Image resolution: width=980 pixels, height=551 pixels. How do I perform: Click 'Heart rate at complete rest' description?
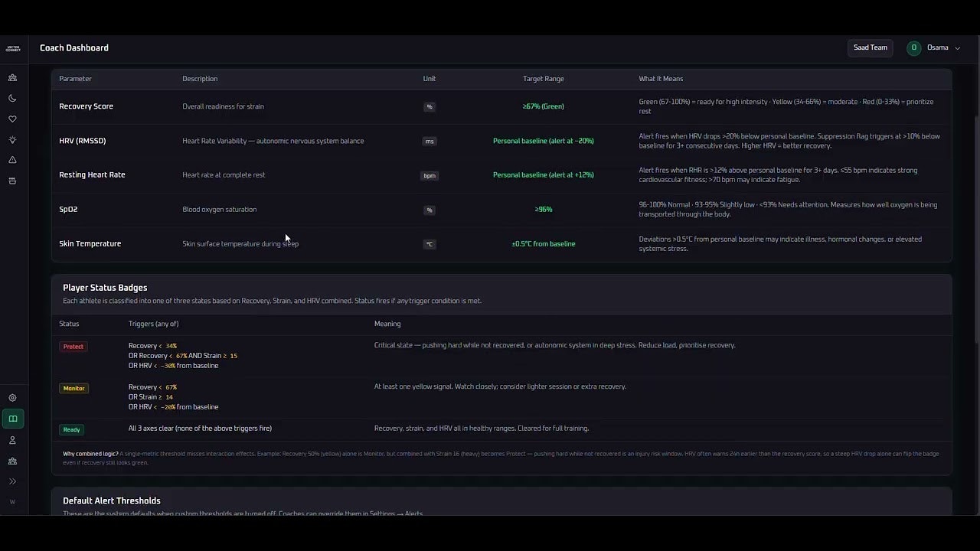click(224, 174)
